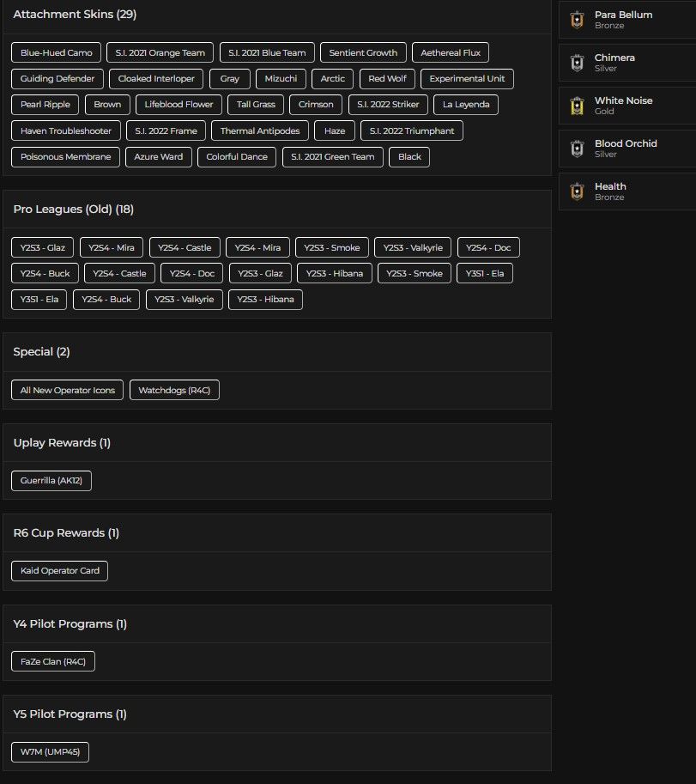696x784 pixels.
Task: Click the Colorful Dance tag
Action: click(x=237, y=157)
